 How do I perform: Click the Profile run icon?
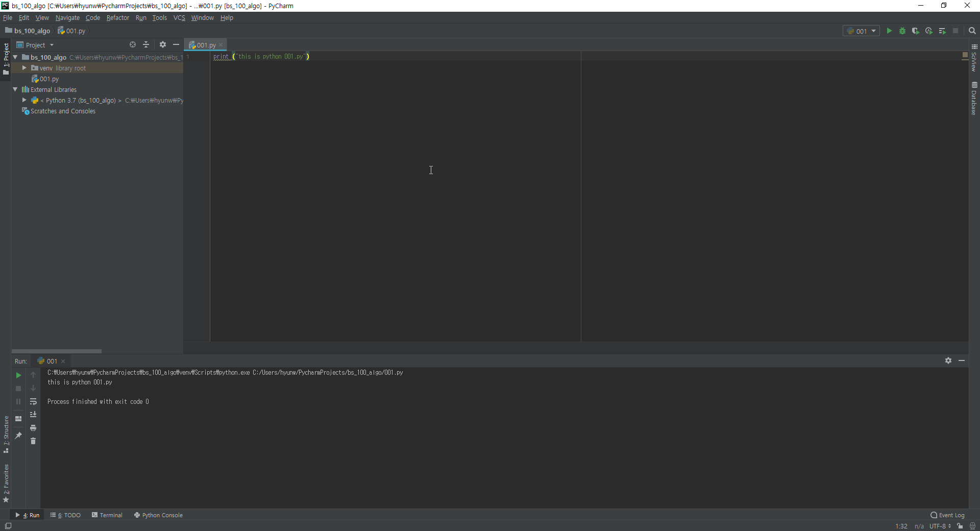929,31
